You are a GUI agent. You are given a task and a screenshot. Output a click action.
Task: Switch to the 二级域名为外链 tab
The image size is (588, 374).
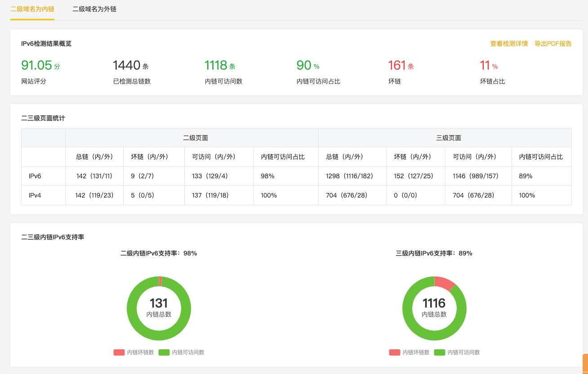pos(94,9)
